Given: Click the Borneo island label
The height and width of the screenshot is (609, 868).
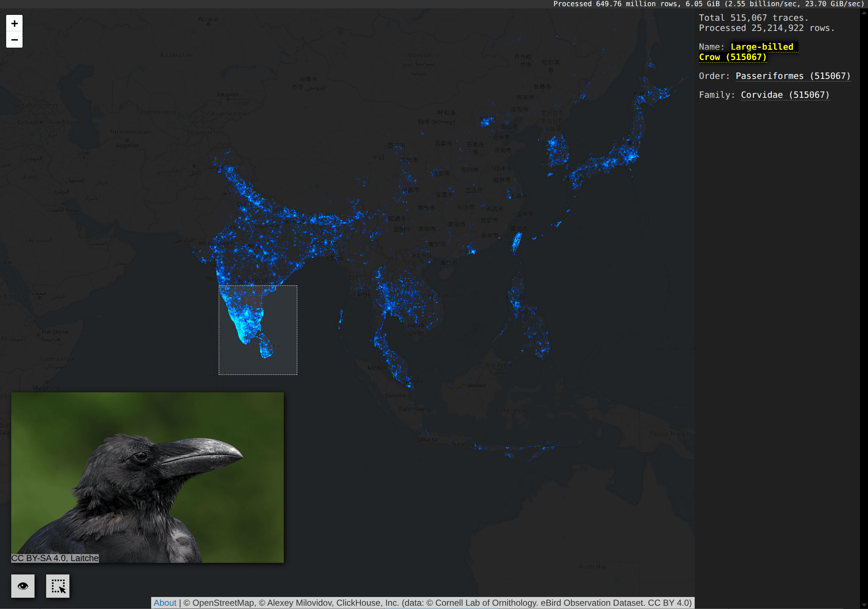Looking at the screenshot, I should coord(476,385).
